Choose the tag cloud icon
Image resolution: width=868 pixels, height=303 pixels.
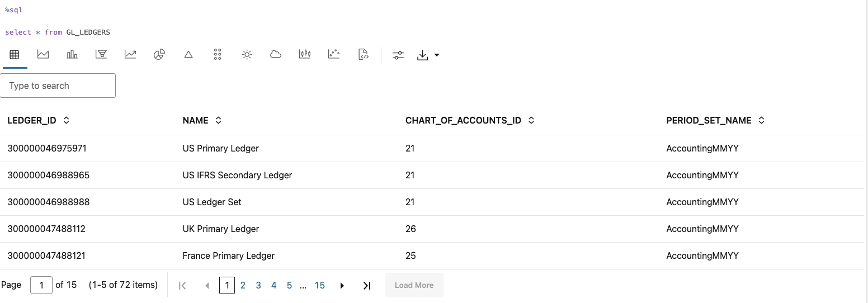tap(275, 55)
